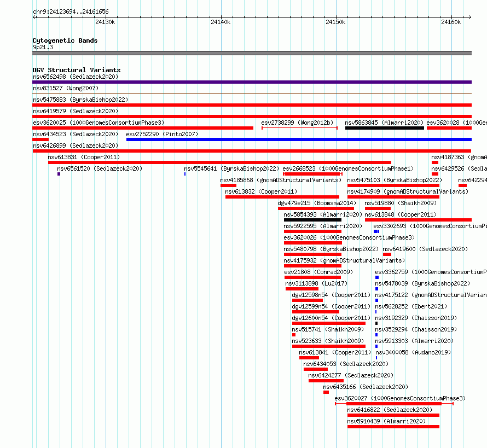Click nsv4185868 (gnomADStructuralVariants) label
Screen dimensions: 487x448
(x=281, y=180)
